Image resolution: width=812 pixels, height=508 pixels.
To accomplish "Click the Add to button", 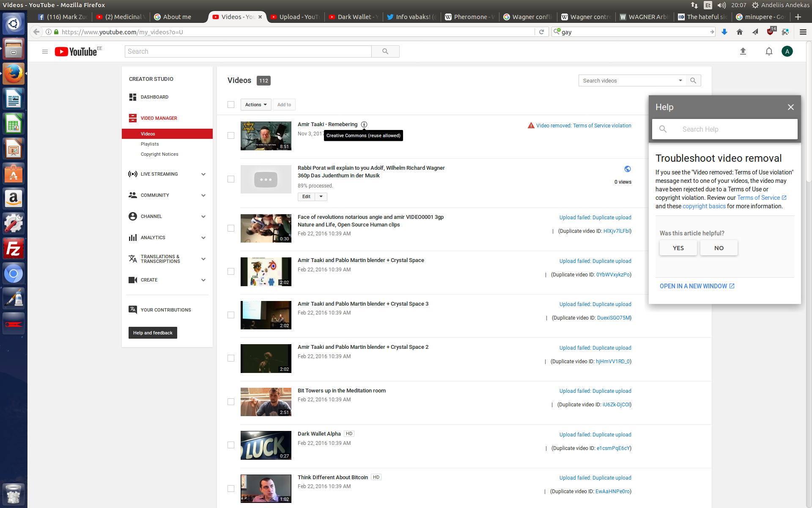I will click(284, 105).
